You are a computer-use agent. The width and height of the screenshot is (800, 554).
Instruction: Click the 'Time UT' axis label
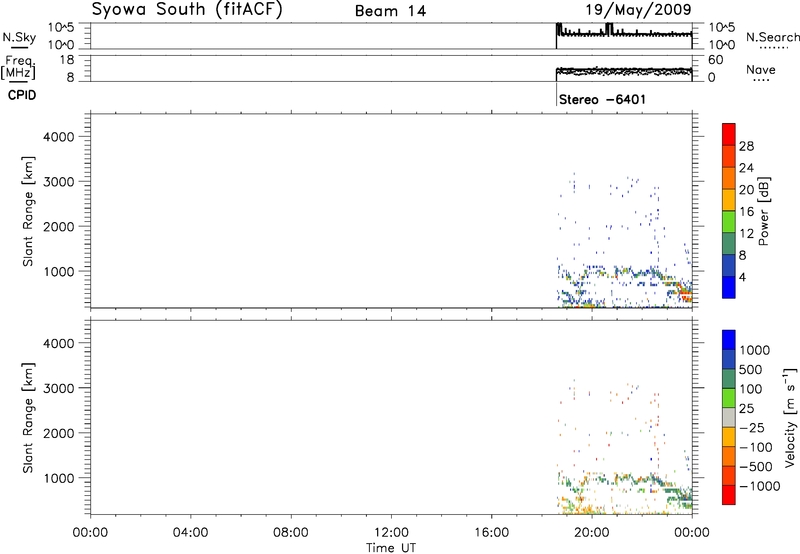click(x=391, y=548)
